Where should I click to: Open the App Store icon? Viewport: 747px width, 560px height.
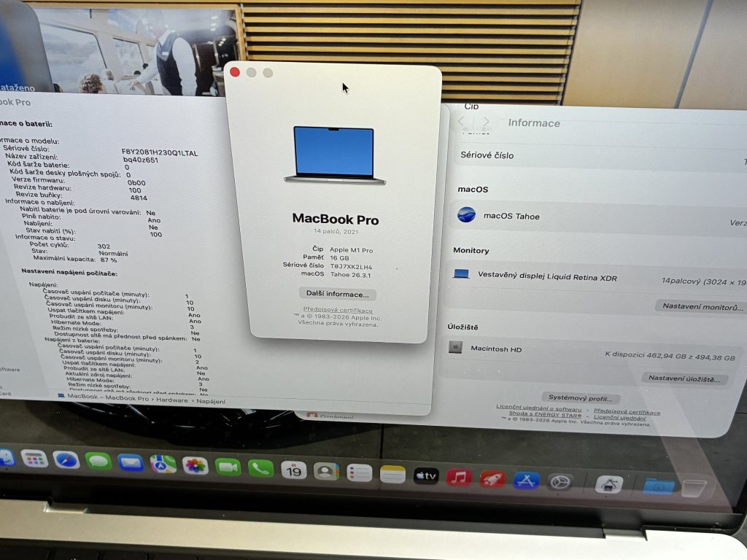pos(526,481)
